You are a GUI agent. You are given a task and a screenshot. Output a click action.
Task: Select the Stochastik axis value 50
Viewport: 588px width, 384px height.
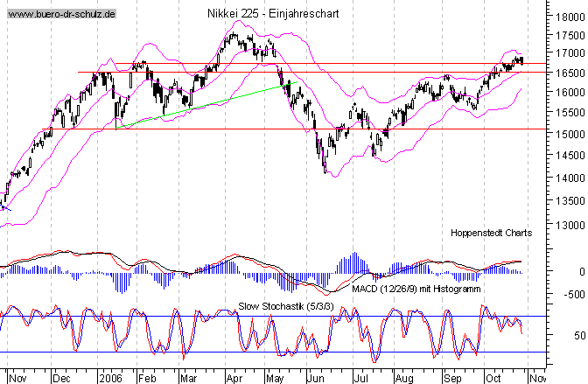(579, 335)
